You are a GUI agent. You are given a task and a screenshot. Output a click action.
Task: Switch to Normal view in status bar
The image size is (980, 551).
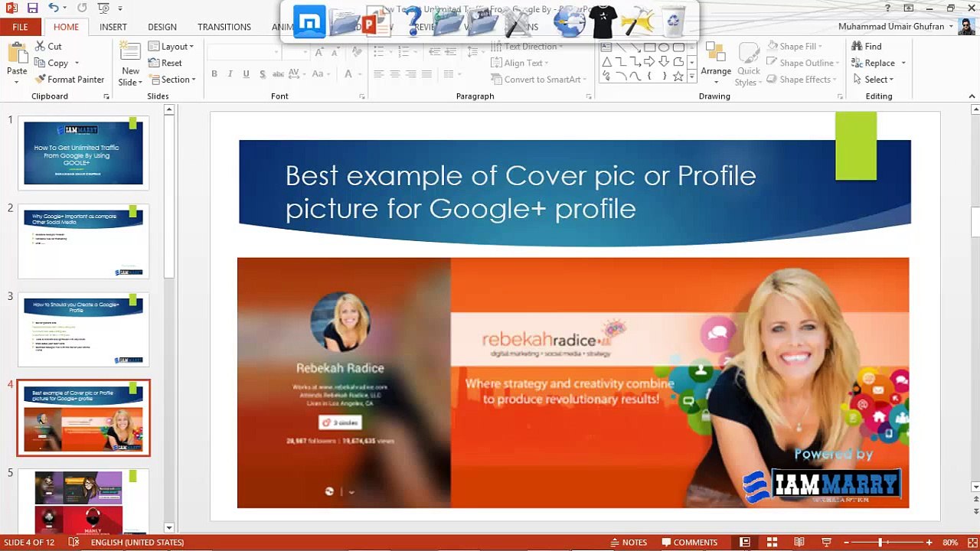tap(744, 542)
